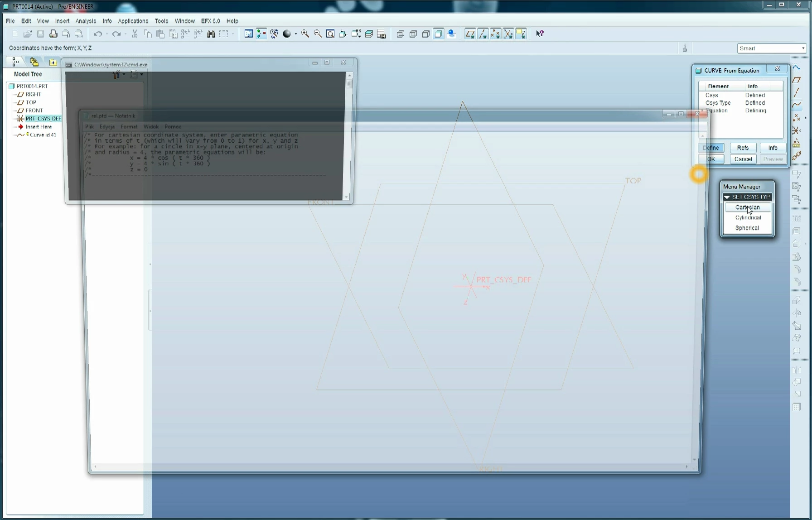
Task: Click the Zoom Out magnifier icon
Action: (318, 34)
